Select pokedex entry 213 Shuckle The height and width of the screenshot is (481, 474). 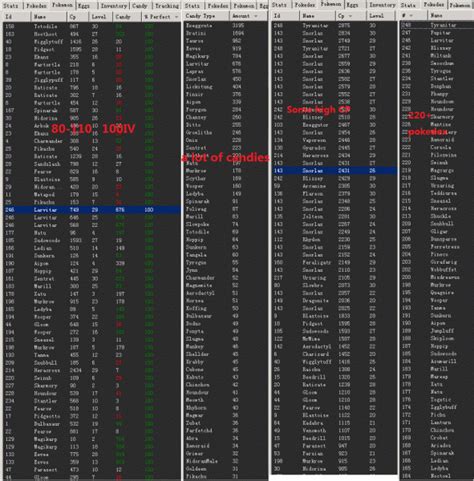pyautogui.click(x=437, y=216)
